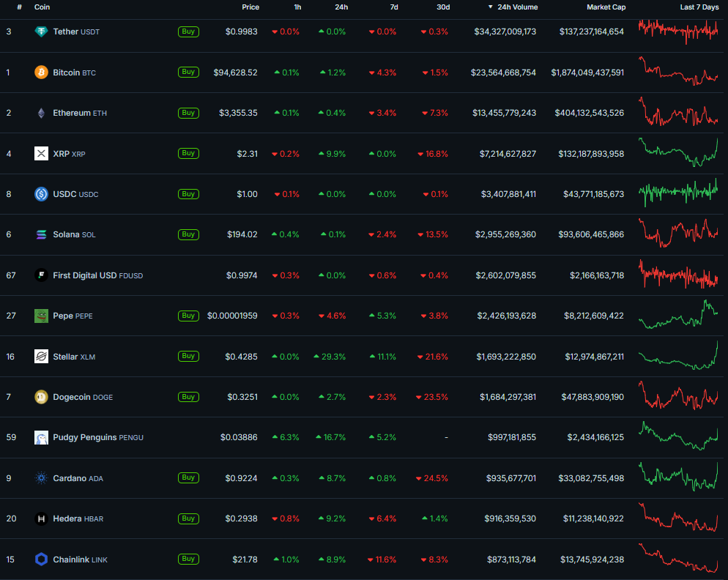Buy XRP using its Buy button
The height and width of the screenshot is (580, 728).
coord(188,153)
